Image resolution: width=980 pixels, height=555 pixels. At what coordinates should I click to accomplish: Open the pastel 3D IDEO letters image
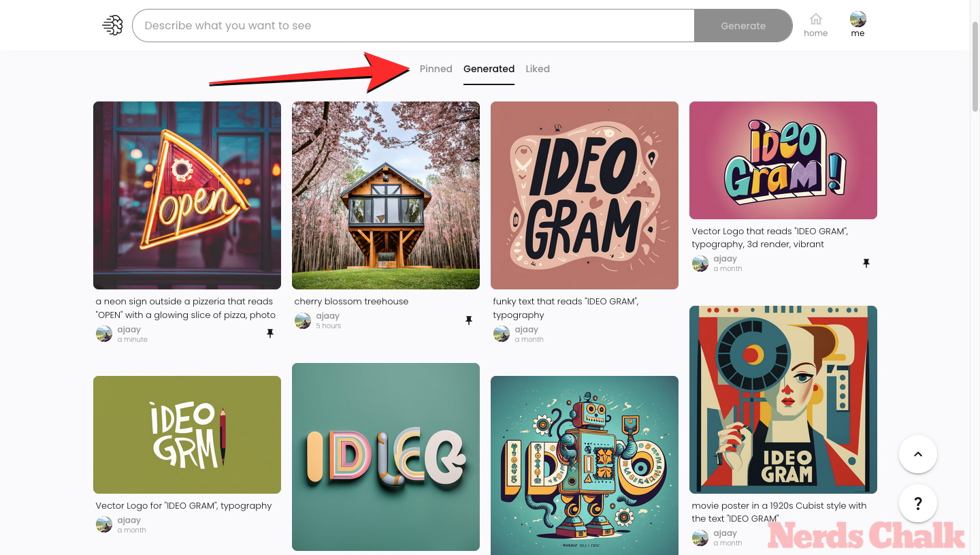(386, 457)
